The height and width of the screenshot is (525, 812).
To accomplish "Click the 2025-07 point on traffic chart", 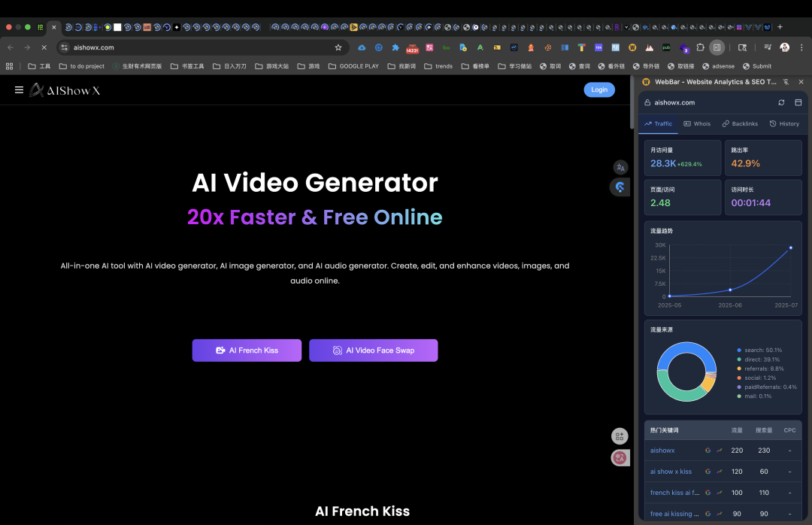I will (x=791, y=247).
